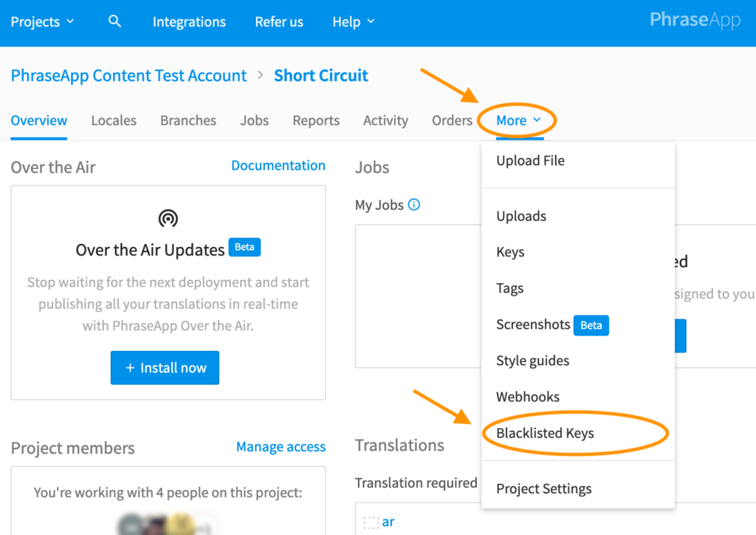Select Upload File from More menu
Screen dimensions: 756x535
(577, 160)
